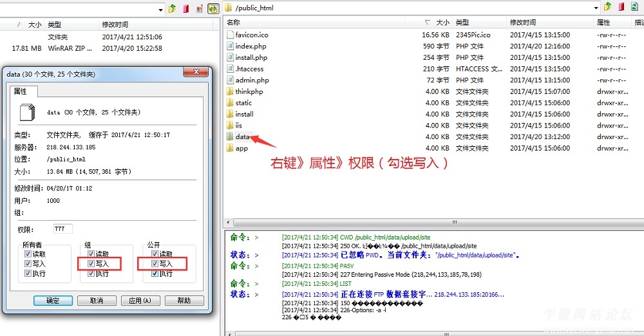Open the local path dropdown arrow
Screen dimensions: 644x336
[x=160, y=9]
